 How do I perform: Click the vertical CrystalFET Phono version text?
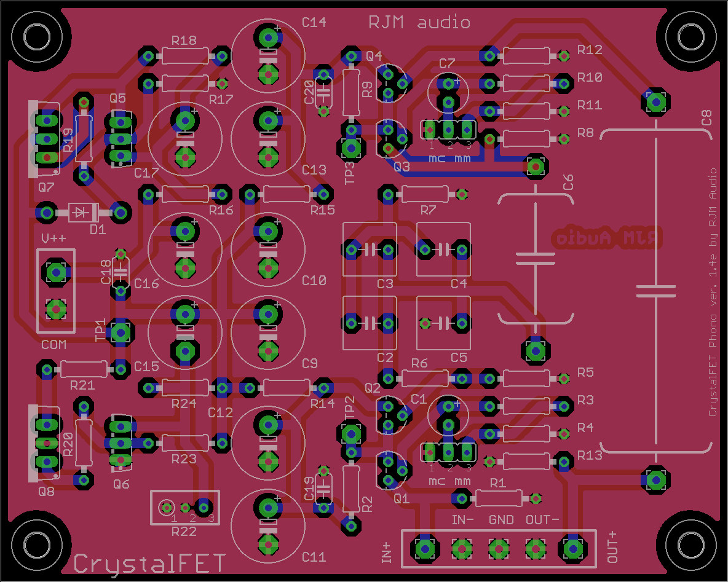coord(713,293)
